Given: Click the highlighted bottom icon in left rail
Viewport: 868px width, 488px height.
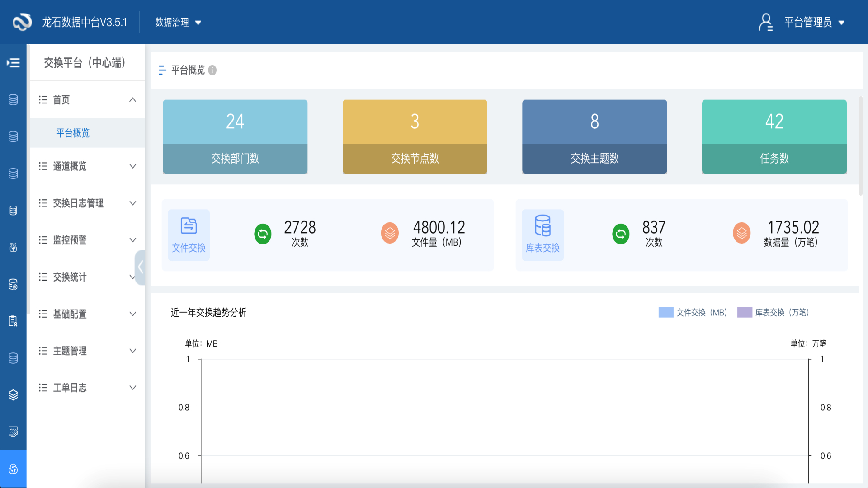Looking at the screenshot, I should [x=13, y=469].
